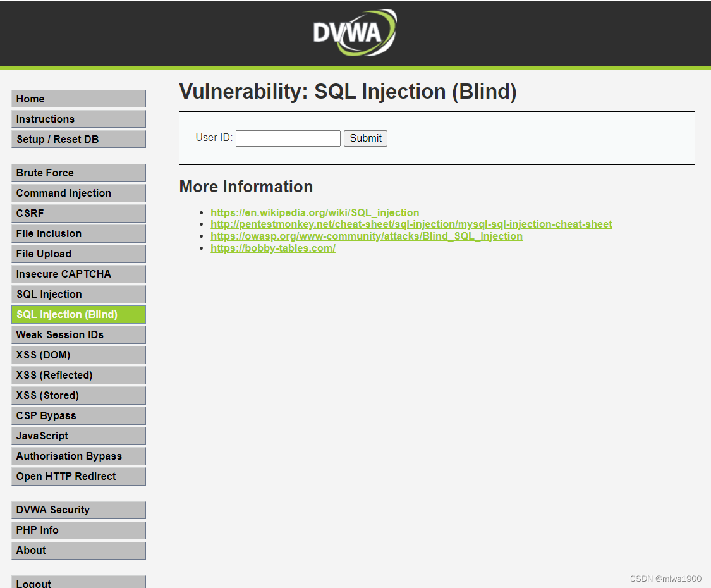Image resolution: width=711 pixels, height=588 pixels.
Task: Open DVWA Security settings
Action: pos(78,510)
